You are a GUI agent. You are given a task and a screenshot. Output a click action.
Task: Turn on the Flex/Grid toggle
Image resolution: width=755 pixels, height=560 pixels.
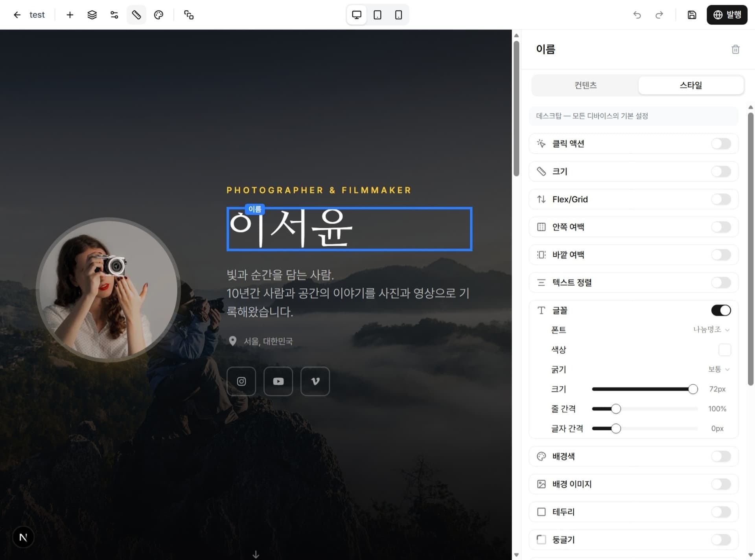click(721, 199)
